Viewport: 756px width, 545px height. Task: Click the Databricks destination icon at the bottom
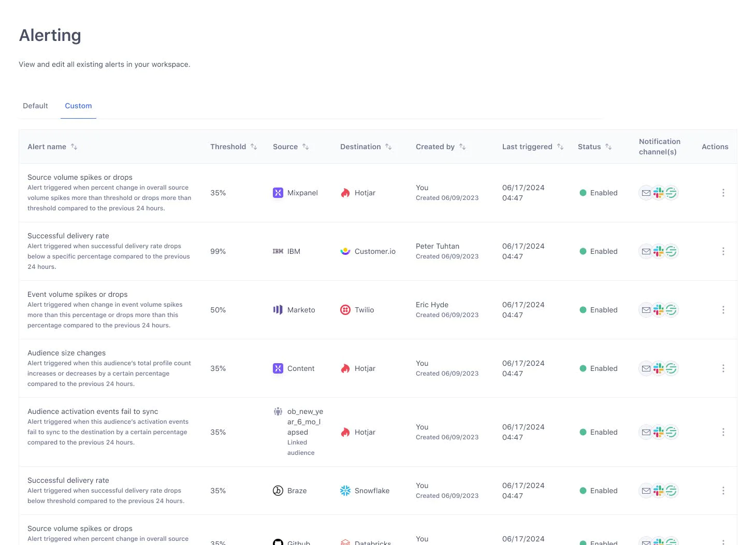[345, 542]
